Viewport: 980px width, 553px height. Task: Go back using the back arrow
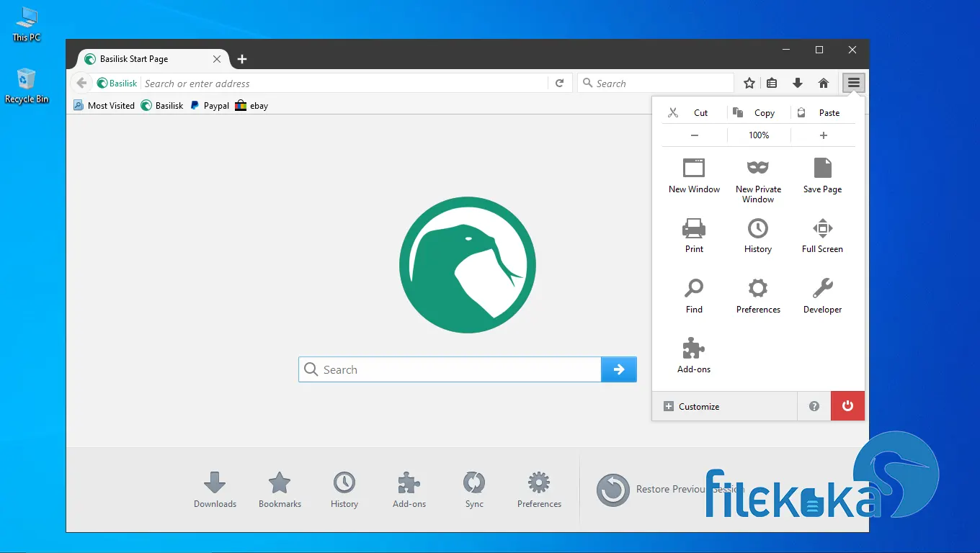pos(81,83)
